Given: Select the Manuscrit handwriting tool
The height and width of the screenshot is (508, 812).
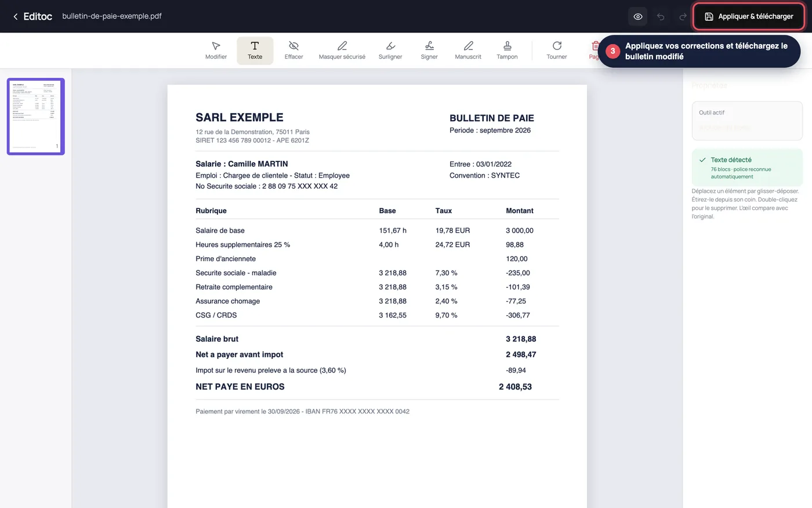Looking at the screenshot, I should tap(468, 51).
